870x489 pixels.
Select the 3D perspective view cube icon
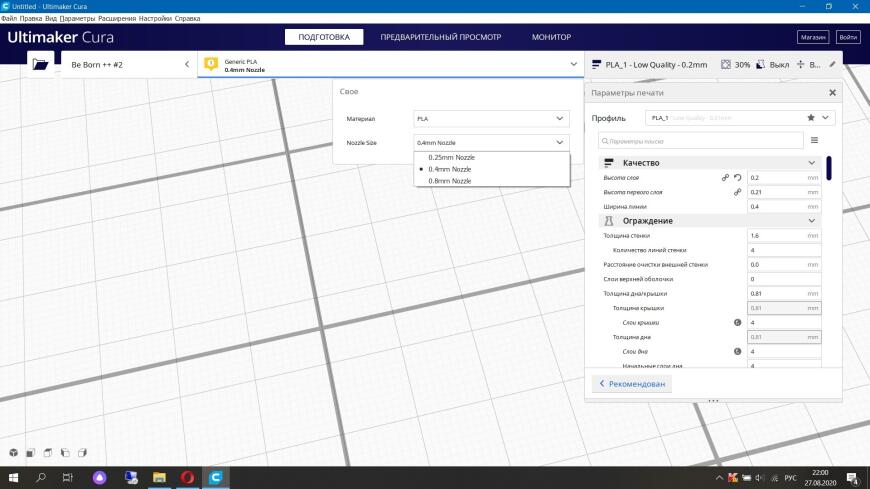pos(13,453)
